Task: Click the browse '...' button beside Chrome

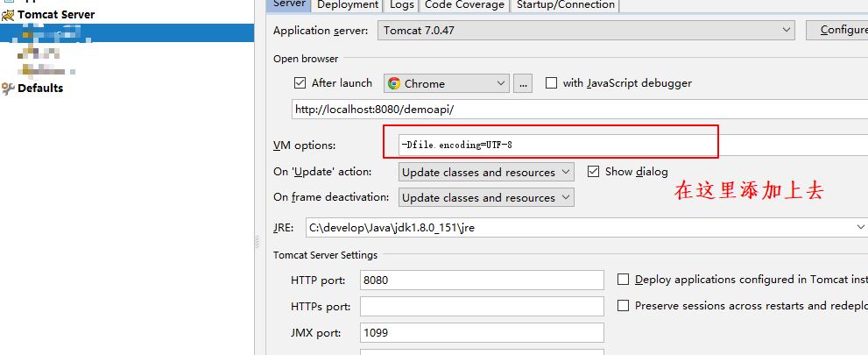Action: tap(524, 84)
